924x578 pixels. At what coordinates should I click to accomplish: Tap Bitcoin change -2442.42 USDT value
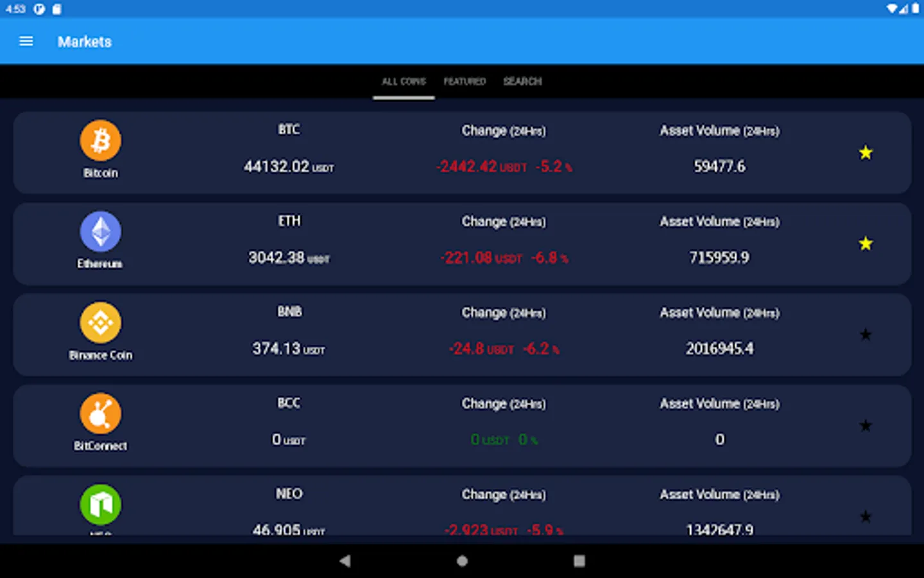click(x=481, y=167)
